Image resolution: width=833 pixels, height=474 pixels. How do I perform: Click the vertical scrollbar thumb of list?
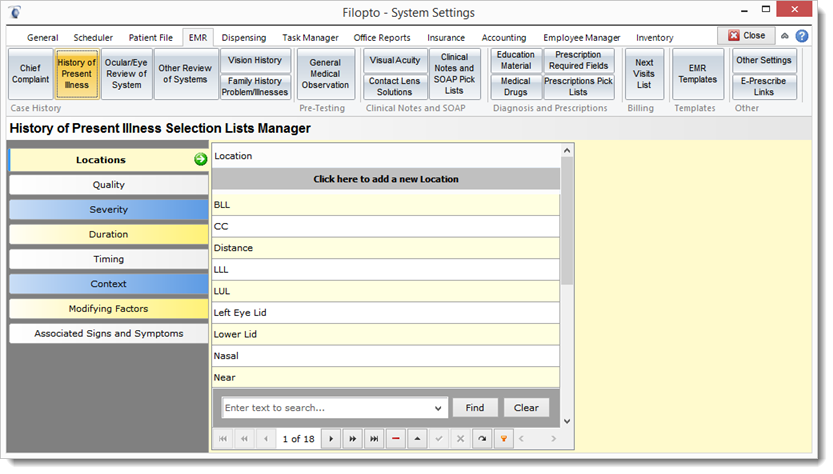pyautogui.click(x=567, y=221)
